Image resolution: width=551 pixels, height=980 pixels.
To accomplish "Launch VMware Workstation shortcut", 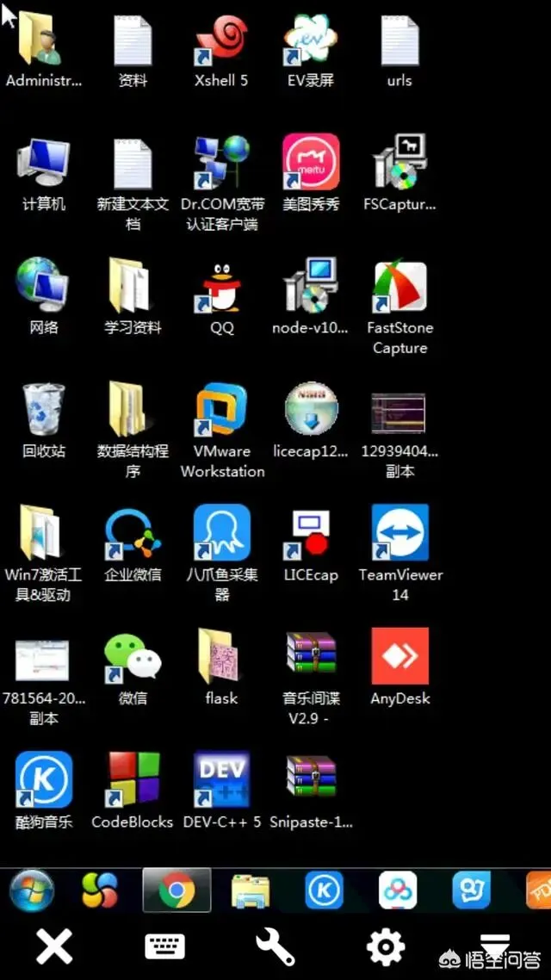I will (x=222, y=409).
